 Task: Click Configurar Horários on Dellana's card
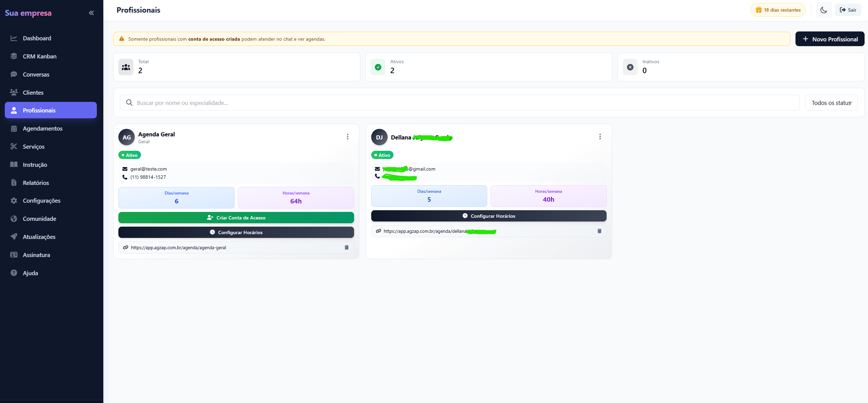tap(489, 216)
